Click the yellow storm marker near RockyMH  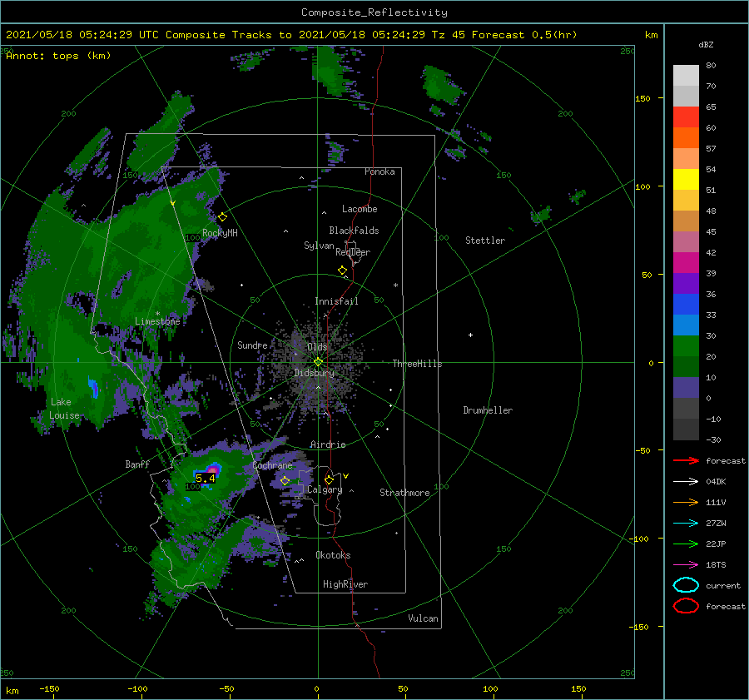click(x=222, y=217)
